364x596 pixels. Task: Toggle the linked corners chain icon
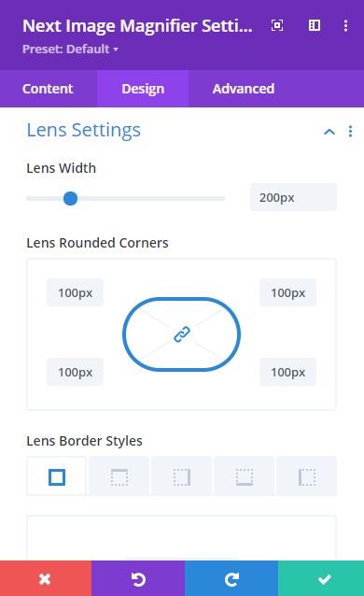pyautogui.click(x=182, y=334)
